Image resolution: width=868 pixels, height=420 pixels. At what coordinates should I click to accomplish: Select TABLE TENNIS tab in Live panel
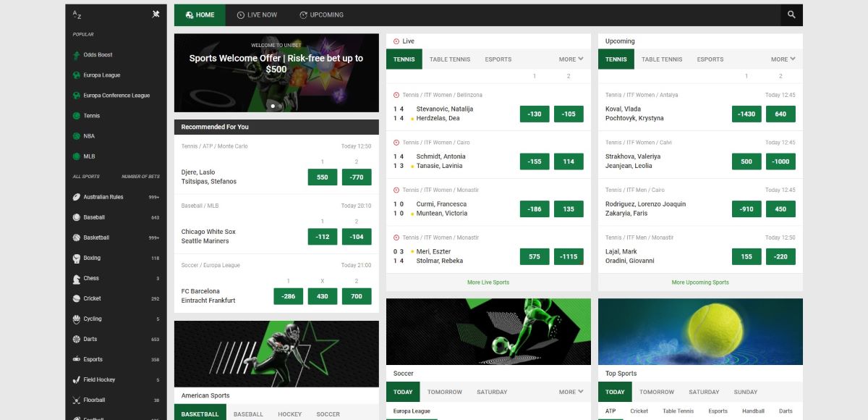tap(450, 59)
